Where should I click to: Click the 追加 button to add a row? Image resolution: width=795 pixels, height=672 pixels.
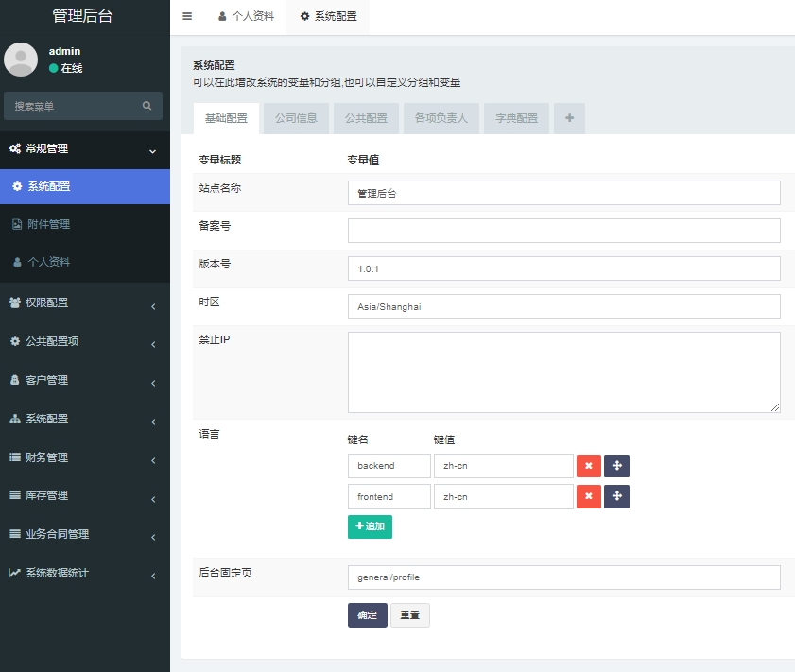(370, 526)
